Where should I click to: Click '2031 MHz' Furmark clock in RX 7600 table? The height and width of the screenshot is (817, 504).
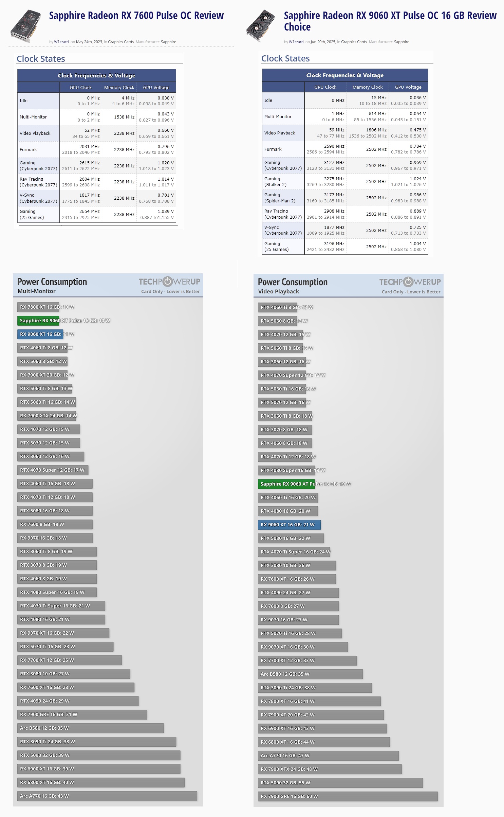pyautogui.click(x=90, y=146)
